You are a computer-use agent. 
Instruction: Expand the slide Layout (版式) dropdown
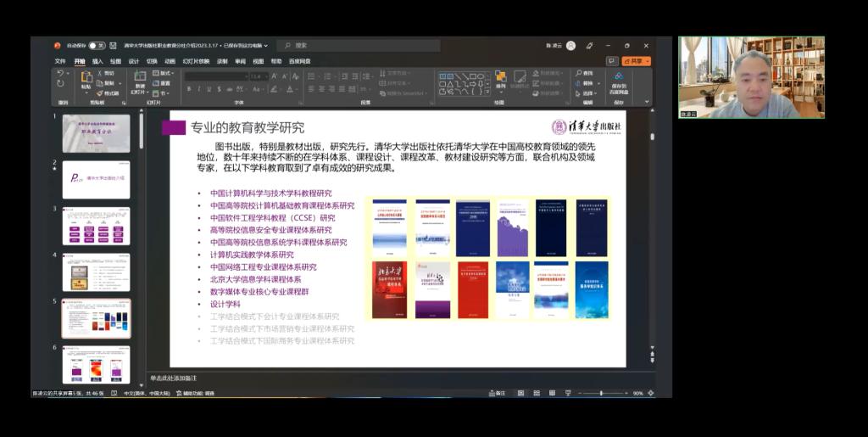tap(162, 74)
